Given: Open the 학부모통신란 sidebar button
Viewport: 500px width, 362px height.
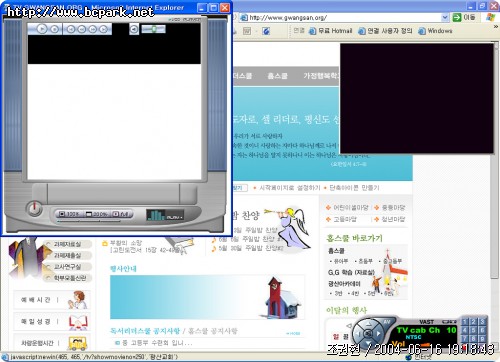Looking at the screenshot, I should (68, 278).
